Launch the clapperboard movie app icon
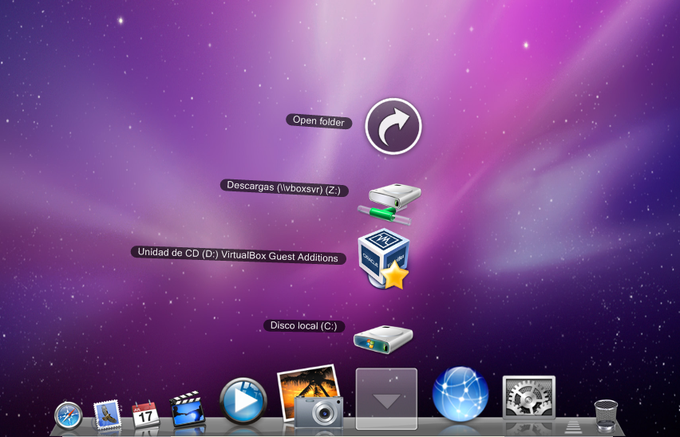 (x=187, y=408)
